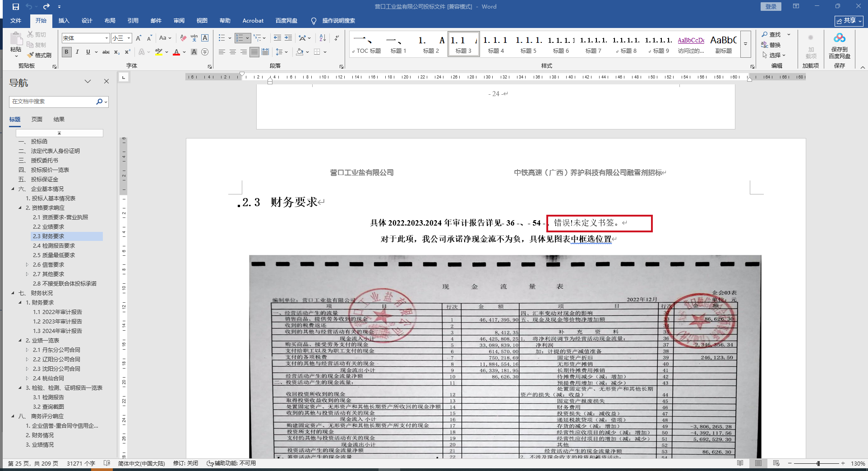
Task: Click zoom out minus on status bar
Action: [x=790, y=463]
